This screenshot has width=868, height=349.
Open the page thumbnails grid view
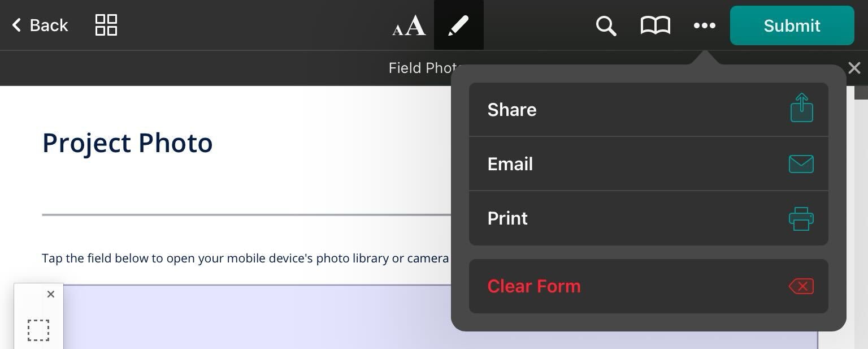point(106,25)
